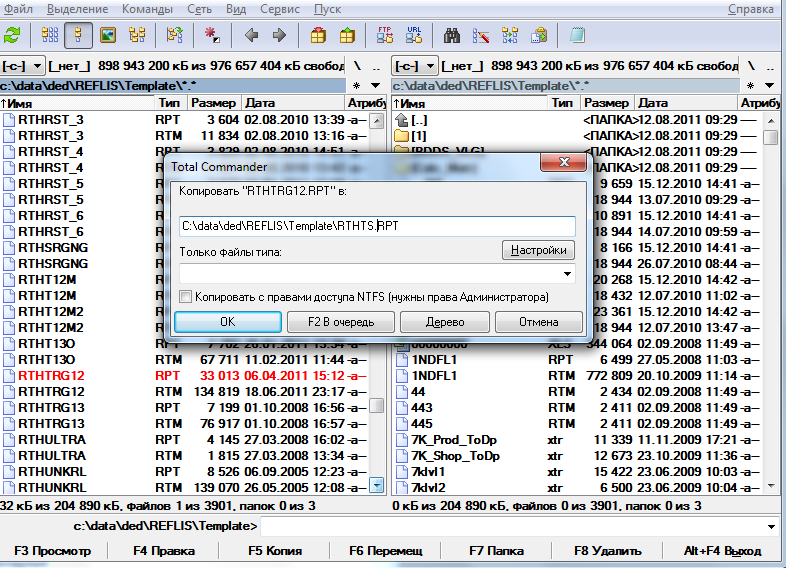Close the Total Commander copy dialog
Screen dimensions: 786x568
coord(563,162)
